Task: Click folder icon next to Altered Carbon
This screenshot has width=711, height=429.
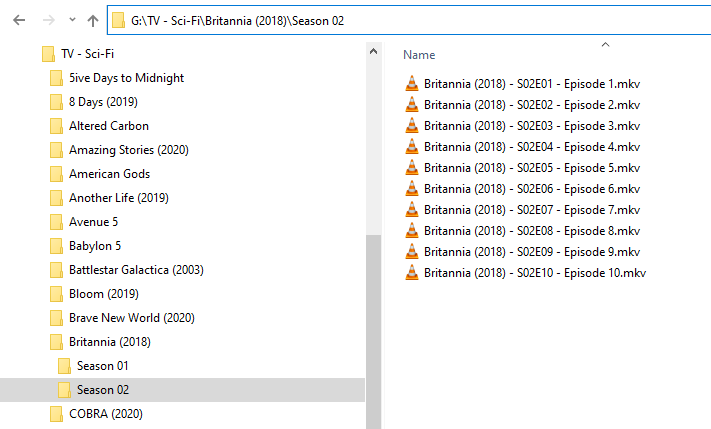Action: point(56,126)
